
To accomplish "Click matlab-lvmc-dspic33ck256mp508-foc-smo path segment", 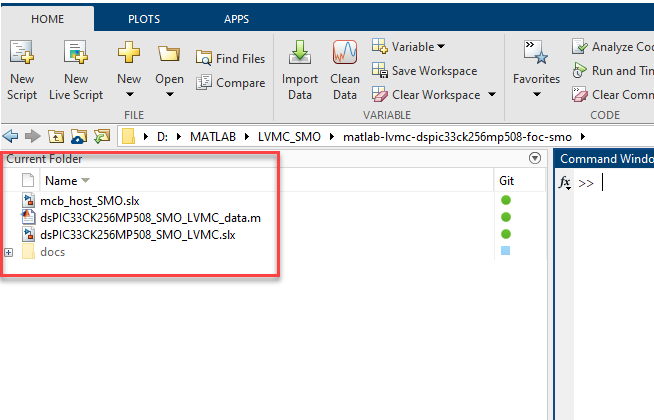I will pos(457,137).
